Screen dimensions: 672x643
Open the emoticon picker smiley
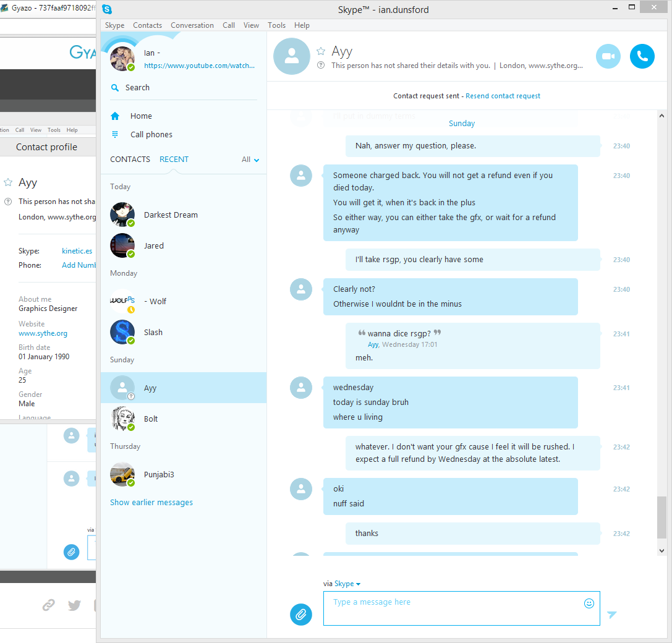click(x=589, y=603)
